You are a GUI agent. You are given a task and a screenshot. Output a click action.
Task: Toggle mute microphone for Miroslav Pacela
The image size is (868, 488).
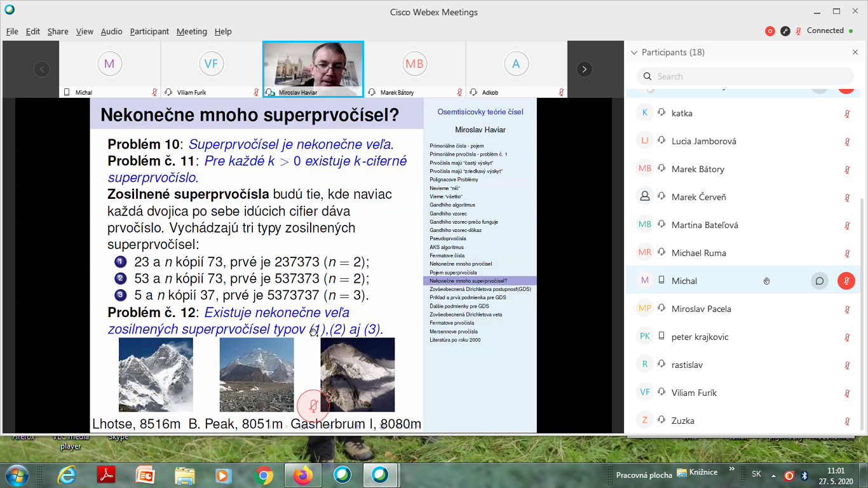[847, 309]
